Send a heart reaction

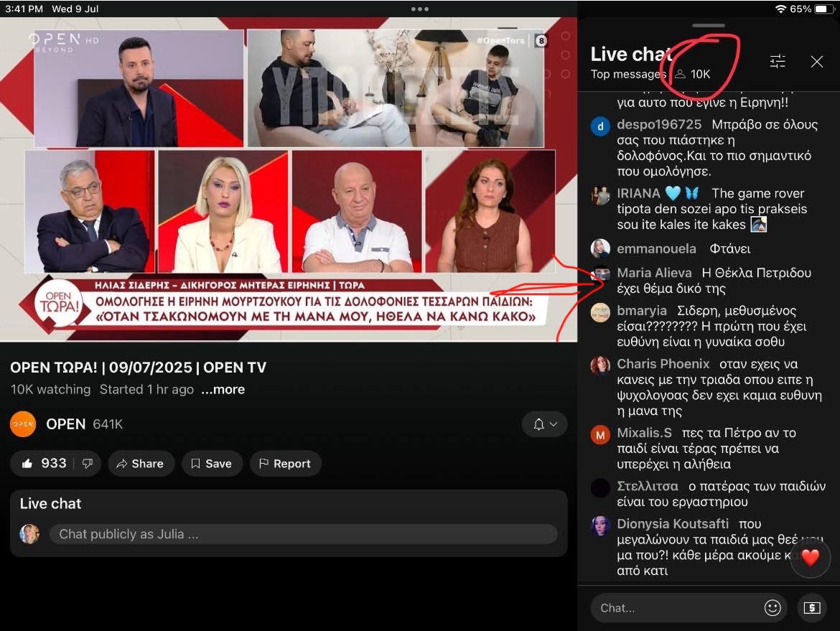click(x=810, y=558)
